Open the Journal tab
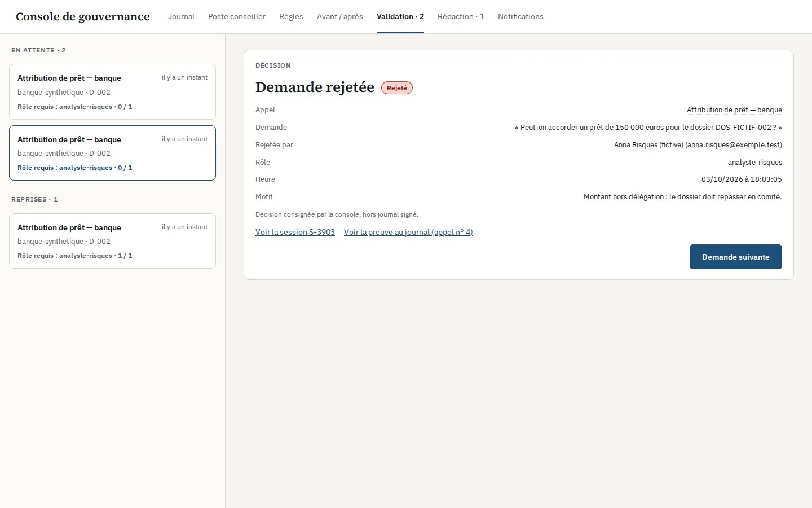The image size is (812, 508). 181,16
